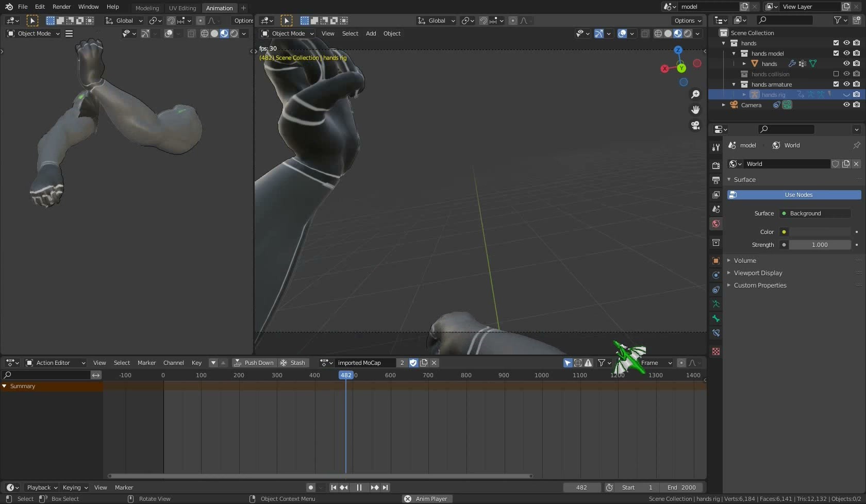Image resolution: width=866 pixels, height=504 pixels.
Task: Click the viewport zoom magnifier icon
Action: click(x=695, y=94)
